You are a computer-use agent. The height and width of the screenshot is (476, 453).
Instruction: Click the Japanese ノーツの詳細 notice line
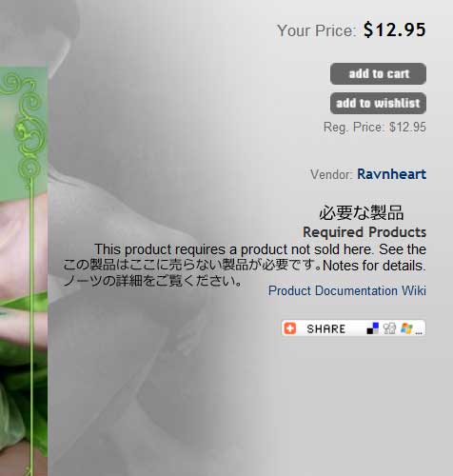(x=153, y=281)
